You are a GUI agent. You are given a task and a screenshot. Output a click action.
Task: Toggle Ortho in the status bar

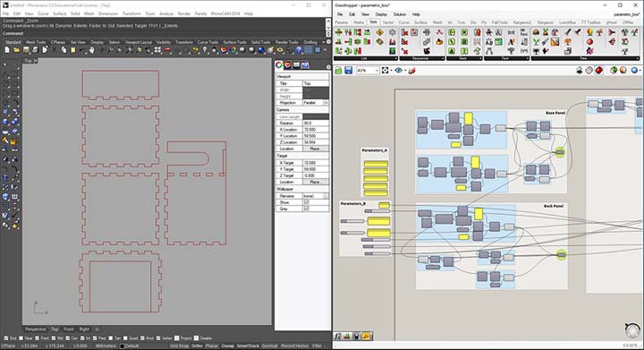(x=197, y=346)
